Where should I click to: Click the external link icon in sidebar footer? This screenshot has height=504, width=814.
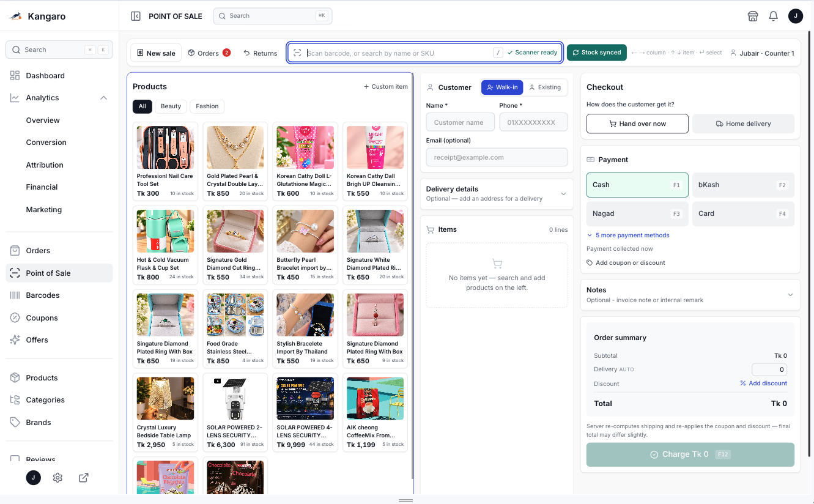84,478
